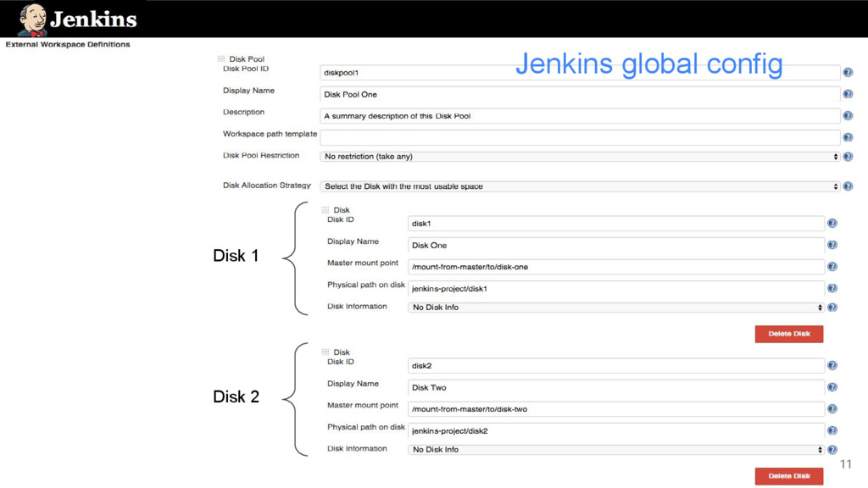Viewport: 868px width, 488px height.
Task: Focus the /mount-from-master/to/disk-one field
Action: (x=615, y=267)
